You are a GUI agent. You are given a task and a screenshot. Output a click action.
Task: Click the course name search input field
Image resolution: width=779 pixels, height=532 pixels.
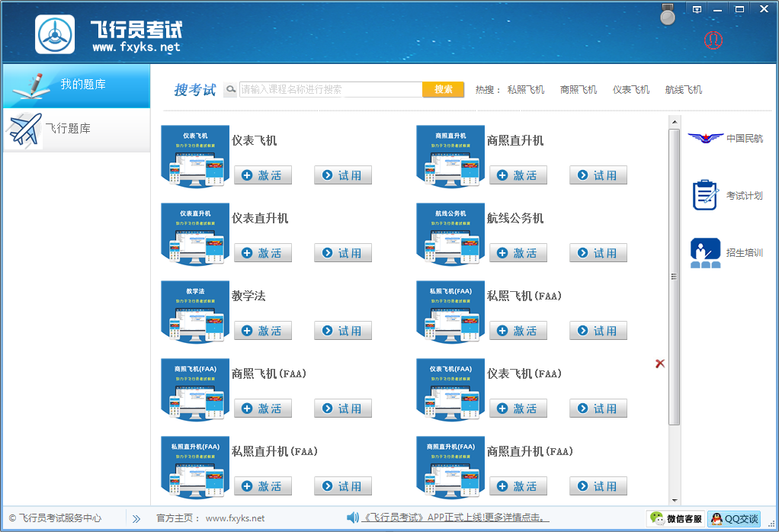click(x=330, y=90)
